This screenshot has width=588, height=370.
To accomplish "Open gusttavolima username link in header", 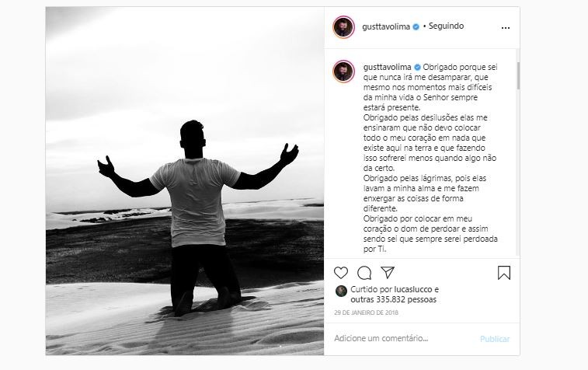I will pos(386,26).
